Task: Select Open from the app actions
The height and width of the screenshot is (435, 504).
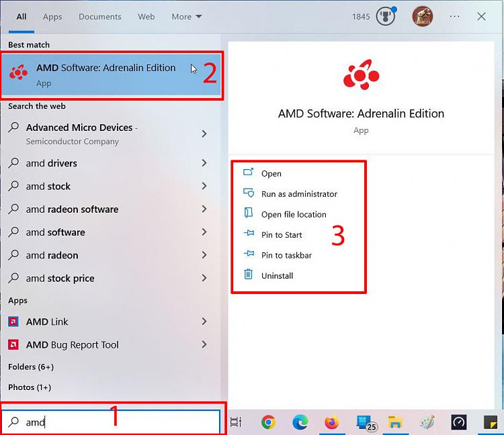Action: coord(271,174)
